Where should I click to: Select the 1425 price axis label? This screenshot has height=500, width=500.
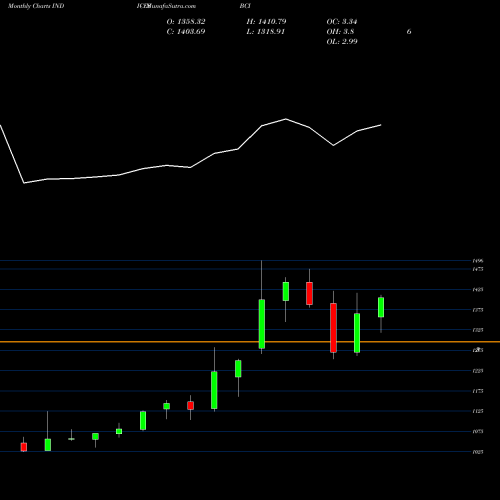click(478, 290)
